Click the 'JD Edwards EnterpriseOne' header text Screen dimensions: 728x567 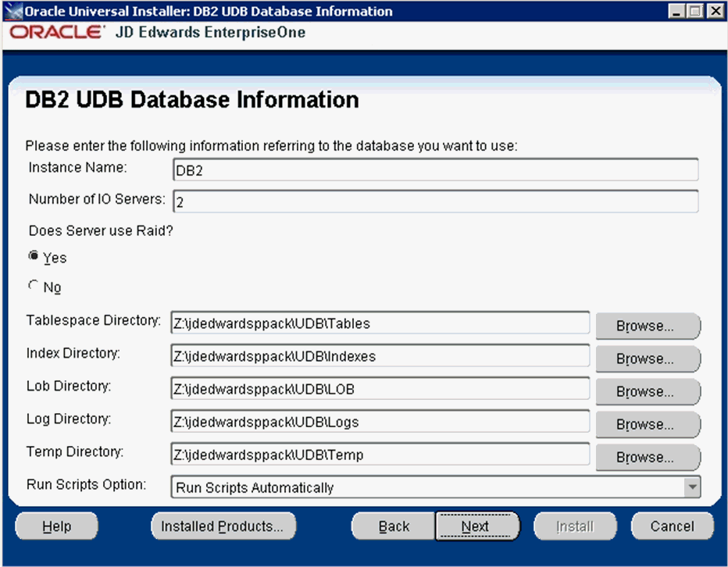[210, 32]
